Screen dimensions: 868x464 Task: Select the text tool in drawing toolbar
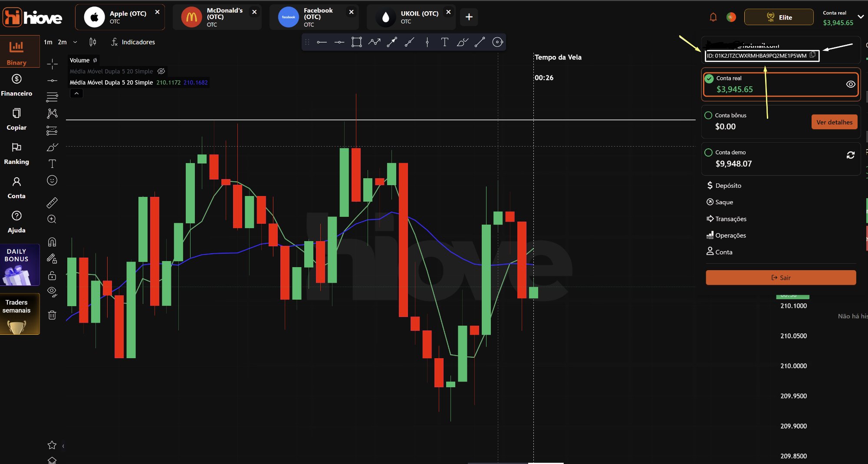444,42
